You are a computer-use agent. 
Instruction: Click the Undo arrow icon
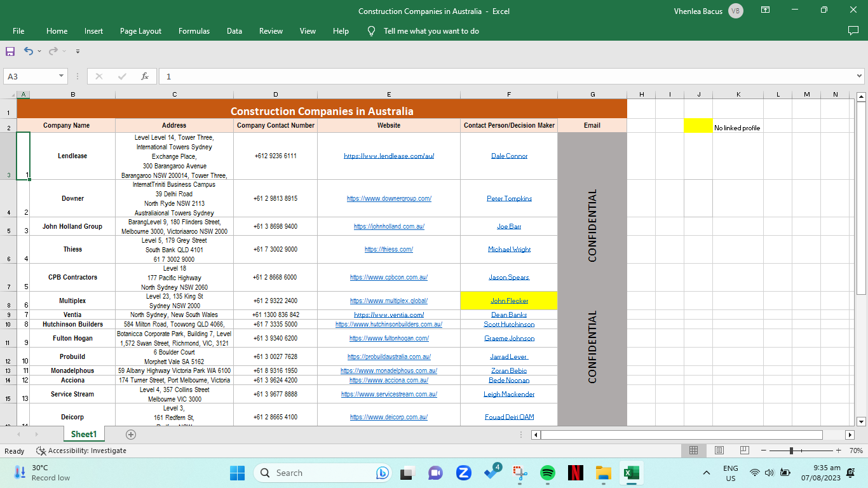pos(29,51)
